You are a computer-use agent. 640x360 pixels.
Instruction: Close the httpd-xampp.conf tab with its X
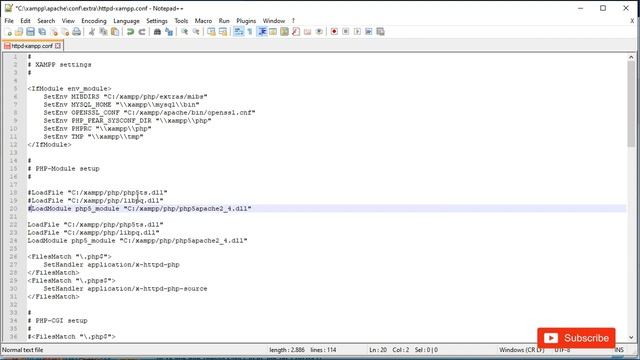(58, 46)
